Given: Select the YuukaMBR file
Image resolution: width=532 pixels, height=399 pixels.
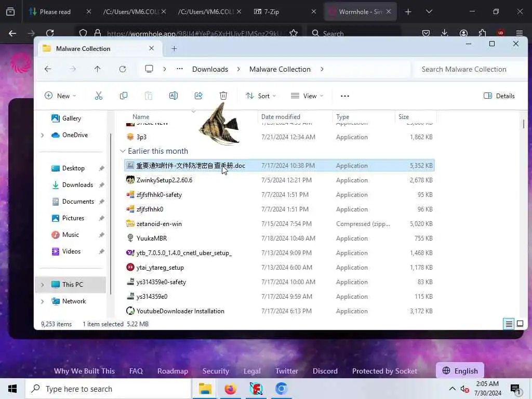Looking at the screenshot, I should (280, 238).
